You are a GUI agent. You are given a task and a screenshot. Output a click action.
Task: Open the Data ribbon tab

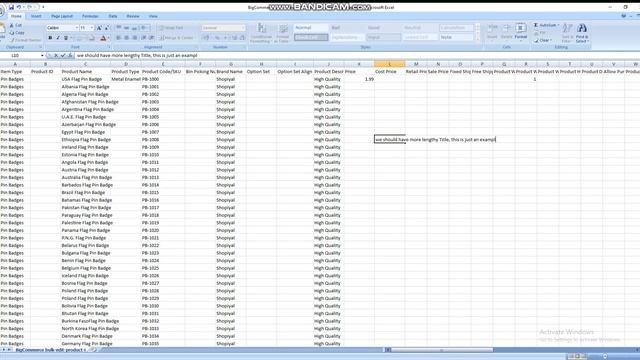click(113, 16)
